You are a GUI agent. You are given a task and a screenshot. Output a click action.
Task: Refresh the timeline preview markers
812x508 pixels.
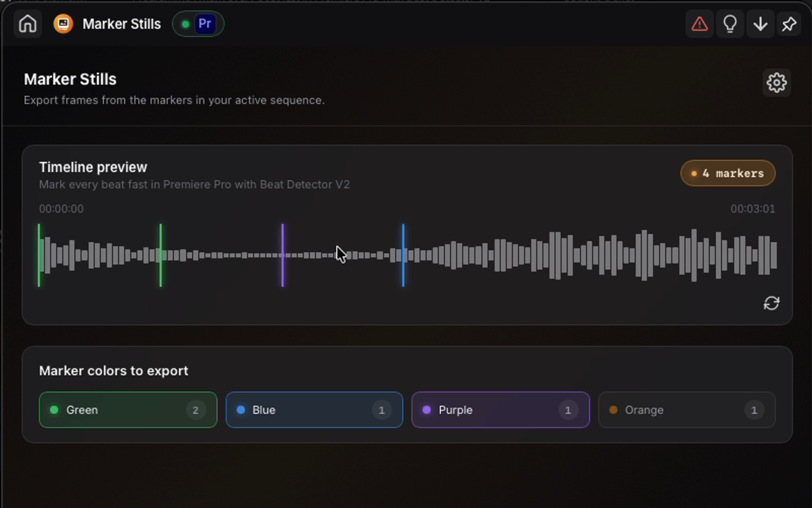coord(771,303)
